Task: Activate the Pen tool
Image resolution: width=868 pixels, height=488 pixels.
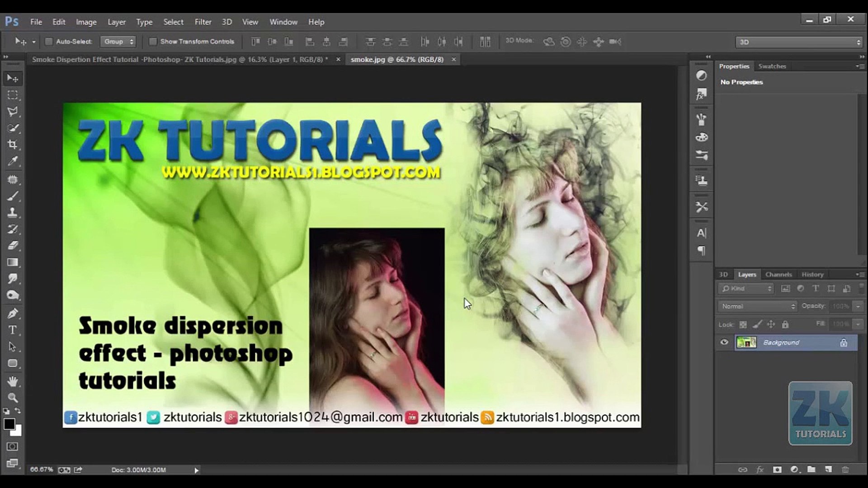Action: [13, 314]
